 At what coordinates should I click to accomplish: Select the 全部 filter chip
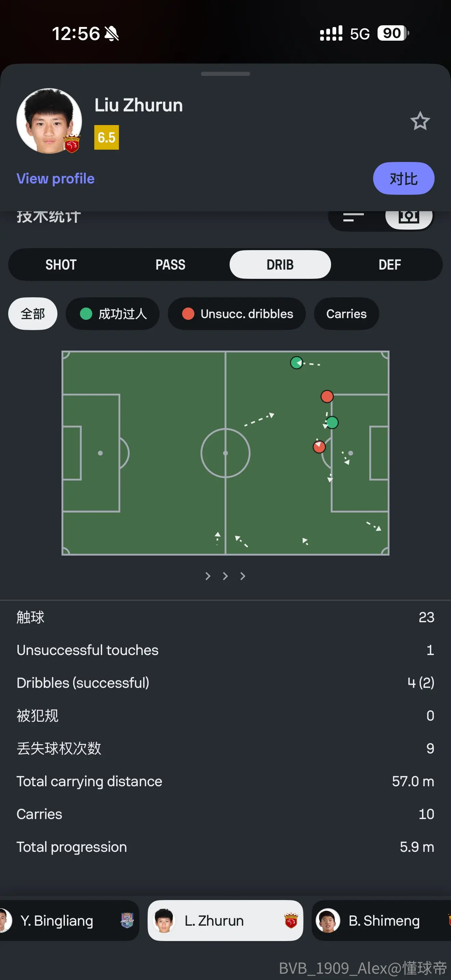coord(33,314)
